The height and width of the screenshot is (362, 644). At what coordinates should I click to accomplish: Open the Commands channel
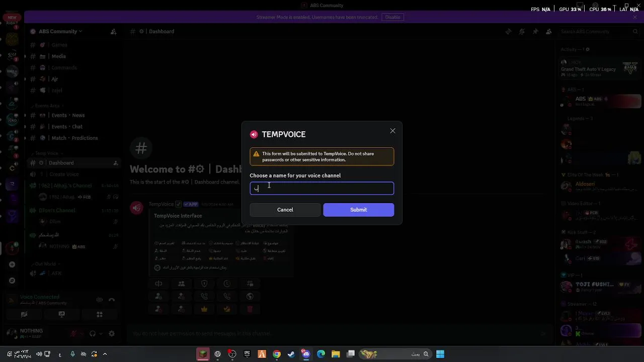(73, 67)
